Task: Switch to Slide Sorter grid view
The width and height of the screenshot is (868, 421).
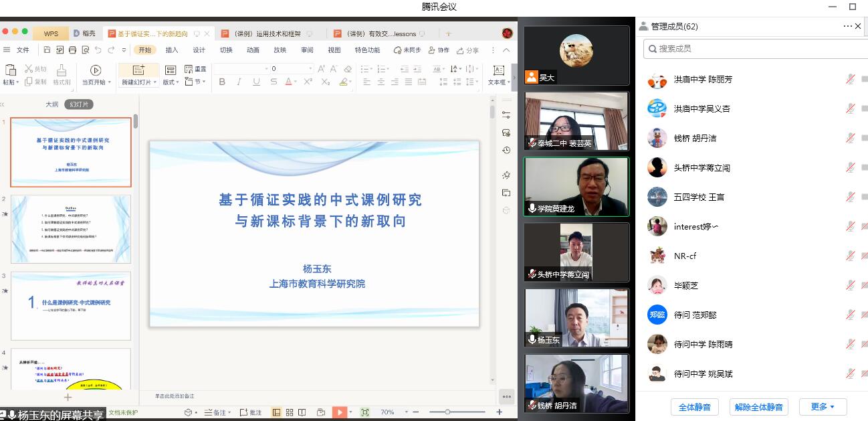Action: click(290, 412)
